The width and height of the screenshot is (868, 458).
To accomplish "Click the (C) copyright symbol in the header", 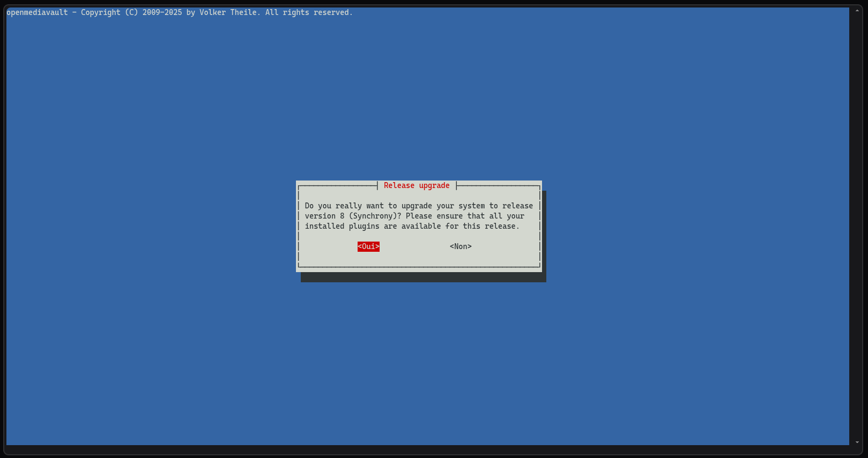I will click(x=131, y=12).
